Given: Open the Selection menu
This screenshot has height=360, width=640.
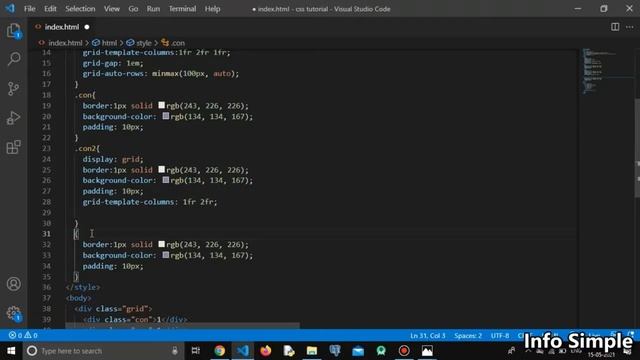Looking at the screenshot, I should [80, 9].
